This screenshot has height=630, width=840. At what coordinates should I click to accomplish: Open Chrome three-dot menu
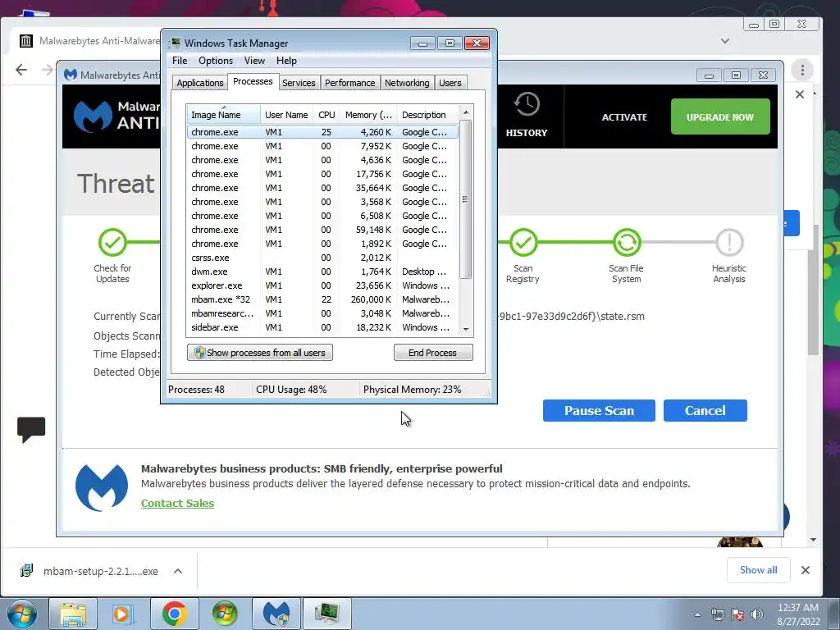pyautogui.click(x=802, y=70)
